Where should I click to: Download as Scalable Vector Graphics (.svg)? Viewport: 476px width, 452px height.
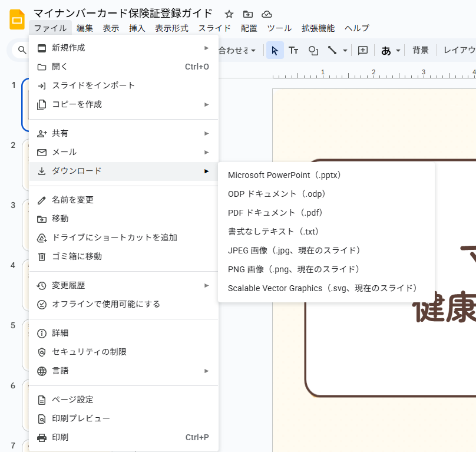pos(326,288)
